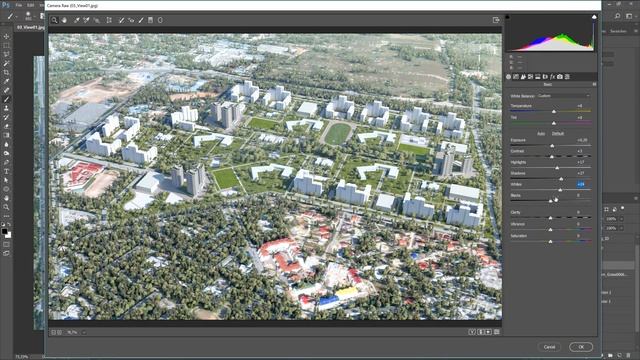
Task: Click the Whites slider handle
Action: click(560, 190)
